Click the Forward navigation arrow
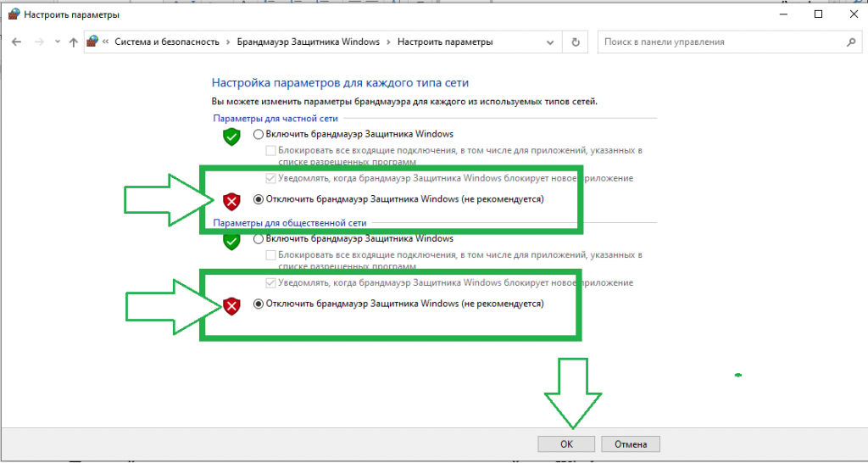 tap(38, 42)
